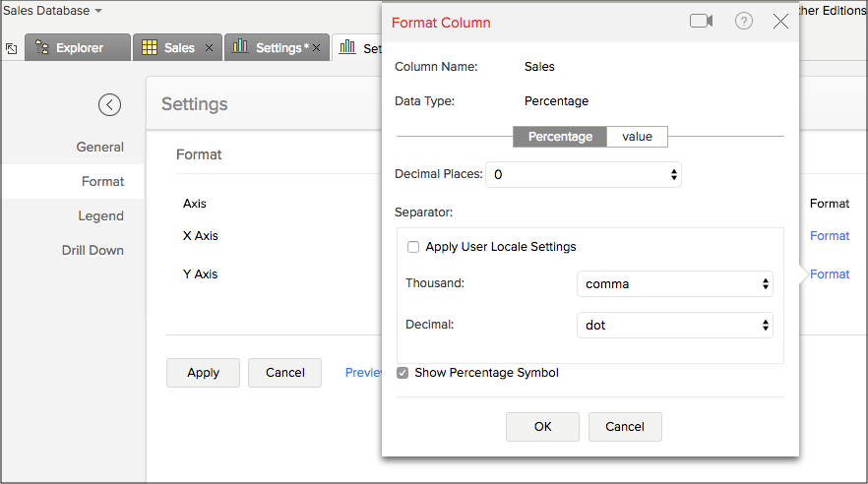Click the back arrow circle icon

pos(109,104)
